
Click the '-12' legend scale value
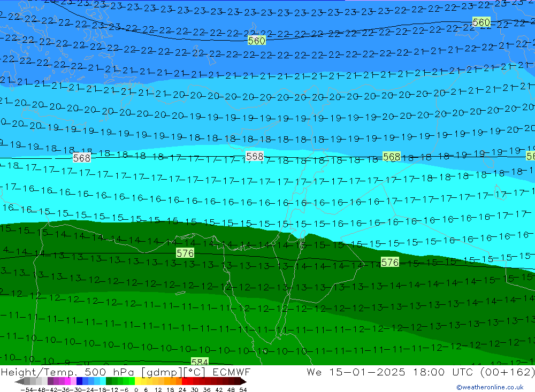pos(112,390)
